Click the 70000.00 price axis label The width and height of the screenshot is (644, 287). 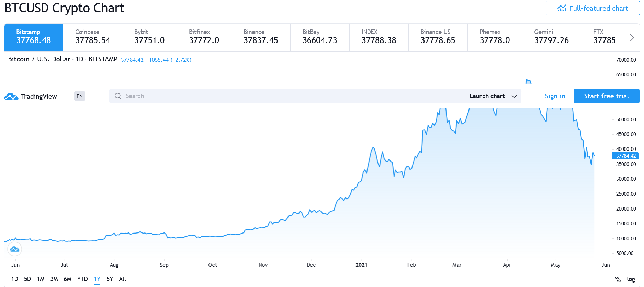(x=626, y=60)
